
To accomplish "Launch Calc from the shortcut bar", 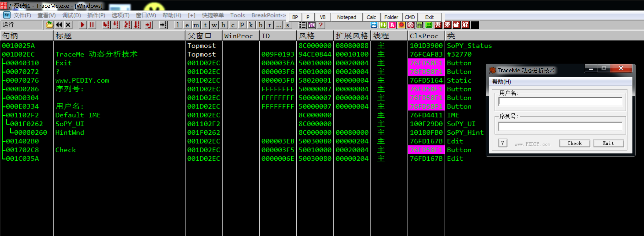I will pyautogui.click(x=371, y=17).
